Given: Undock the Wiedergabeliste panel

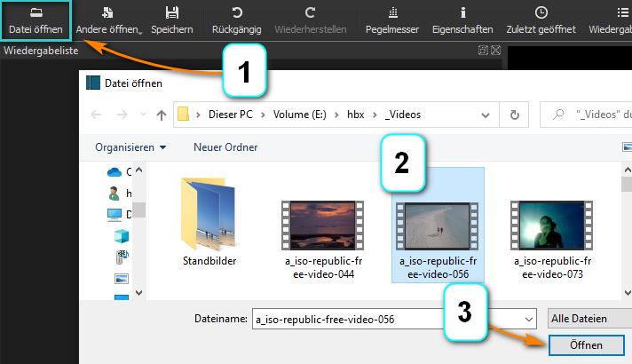Looking at the screenshot, I should [x=482, y=51].
